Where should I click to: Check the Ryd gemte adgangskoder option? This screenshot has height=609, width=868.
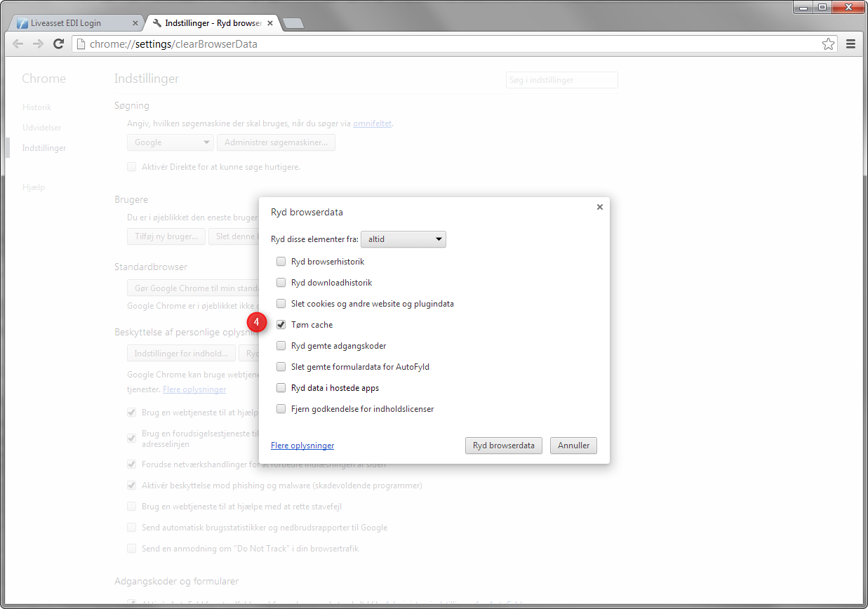coord(281,346)
